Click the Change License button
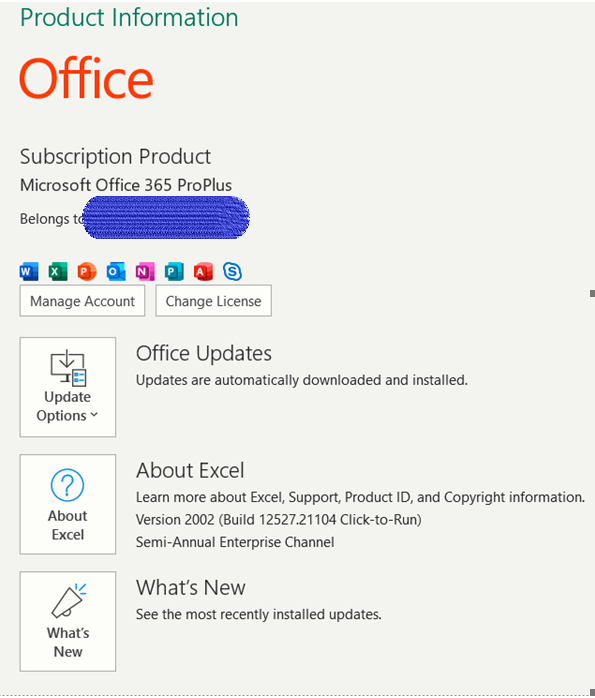Screen dimensions: 595x698 pyautogui.click(x=214, y=301)
